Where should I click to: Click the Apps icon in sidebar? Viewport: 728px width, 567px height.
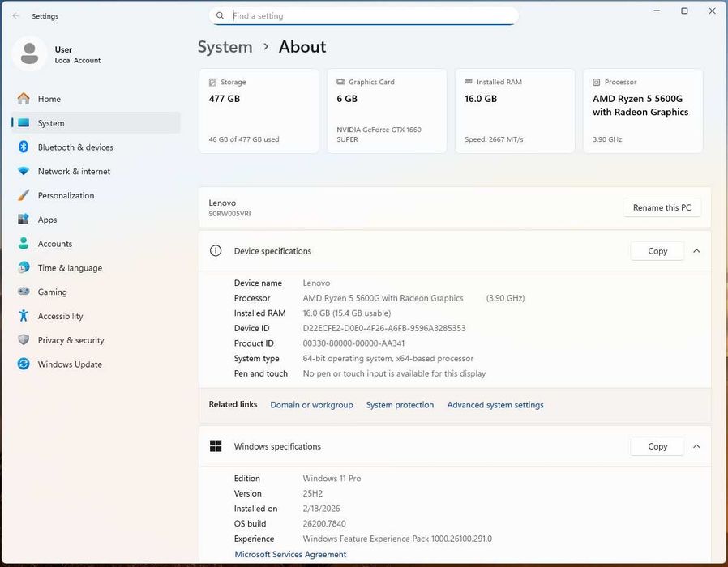[x=24, y=219]
